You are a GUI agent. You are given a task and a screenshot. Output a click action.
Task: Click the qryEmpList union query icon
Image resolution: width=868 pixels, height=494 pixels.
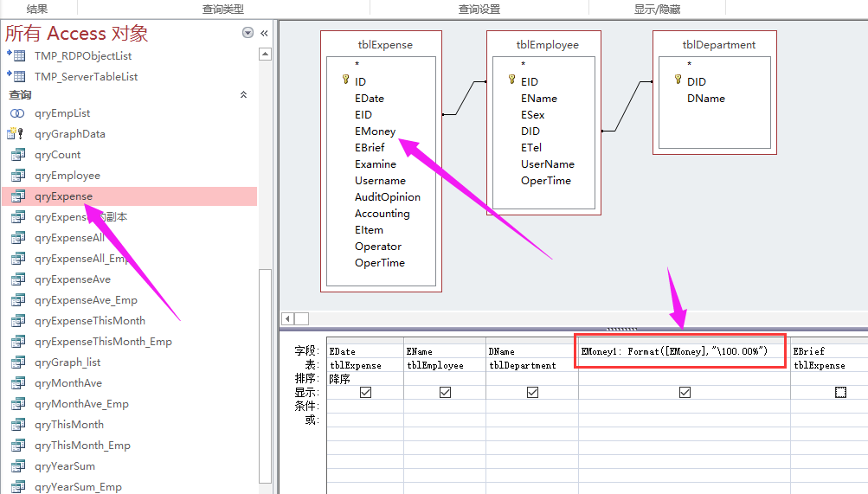coord(17,113)
